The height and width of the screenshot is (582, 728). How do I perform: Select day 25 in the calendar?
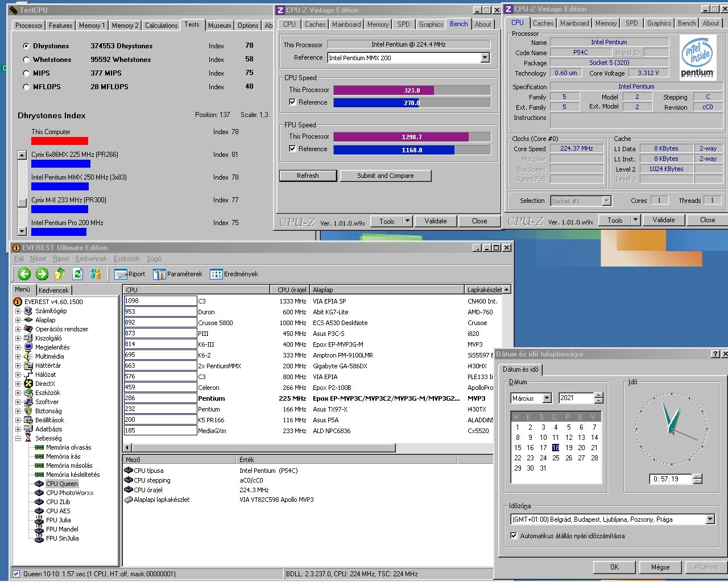coord(556,458)
